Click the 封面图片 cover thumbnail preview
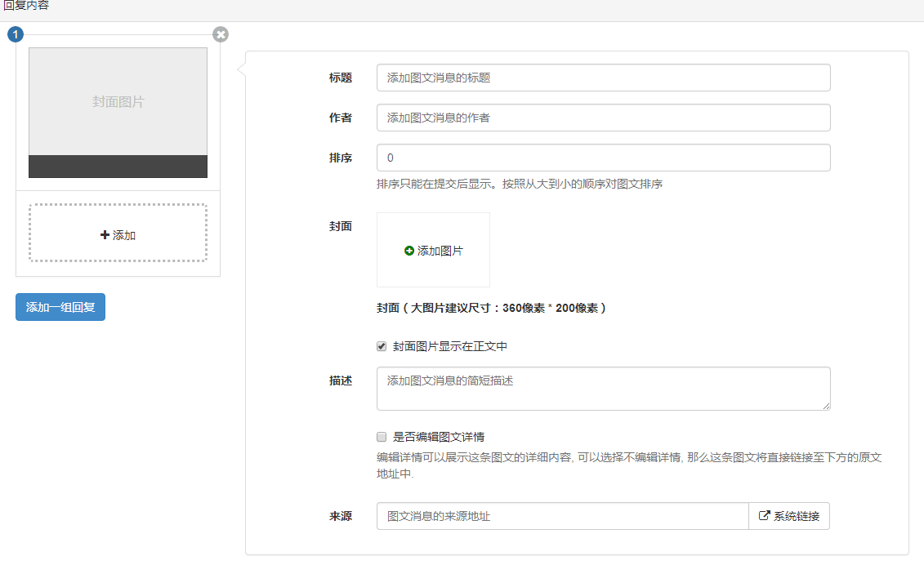 (x=118, y=102)
